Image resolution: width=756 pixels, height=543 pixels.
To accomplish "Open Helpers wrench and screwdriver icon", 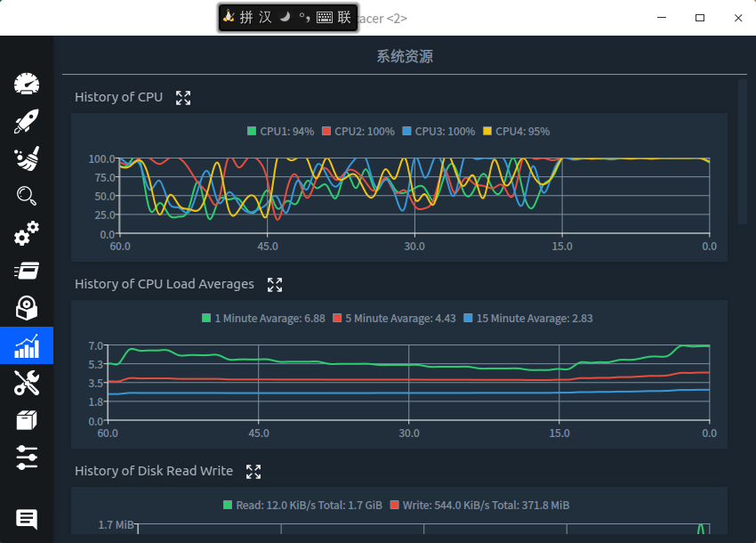I will pos(27,383).
